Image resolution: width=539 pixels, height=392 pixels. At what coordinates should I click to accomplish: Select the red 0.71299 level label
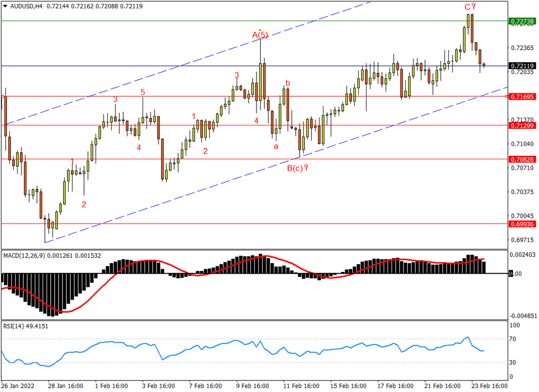tap(522, 126)
